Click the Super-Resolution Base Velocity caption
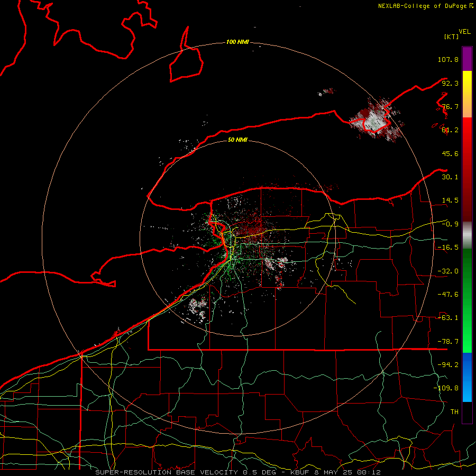The width and height of the screenshot is (476, 476). point(238,472)
